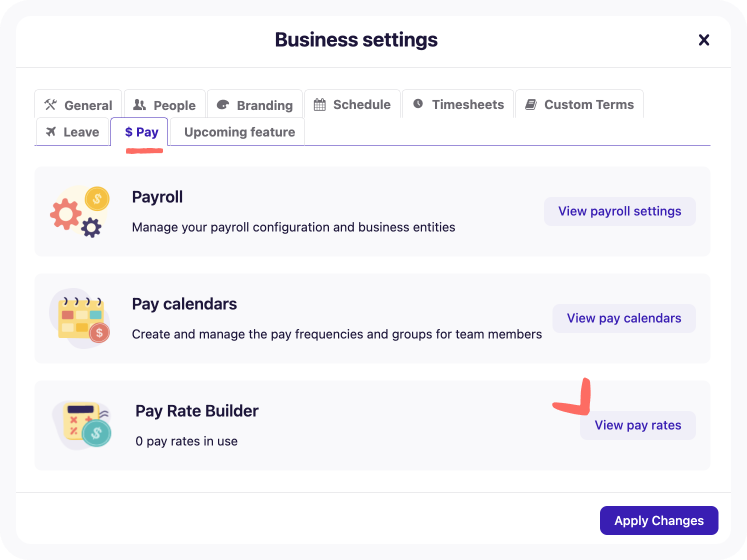The height and width of the screenshot is (560, 747).
Task: Click the clock icon on Timesheets tab
Action: pos(418,104)
